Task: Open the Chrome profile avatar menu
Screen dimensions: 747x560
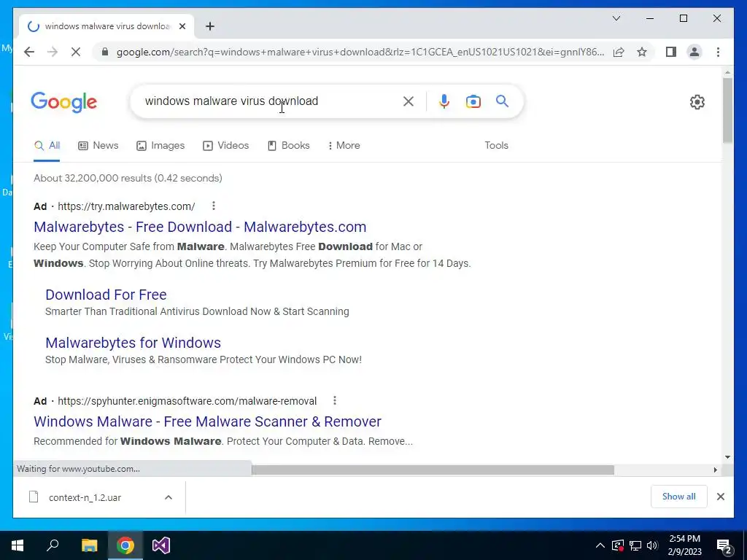Action: click(x=694, y=52)
